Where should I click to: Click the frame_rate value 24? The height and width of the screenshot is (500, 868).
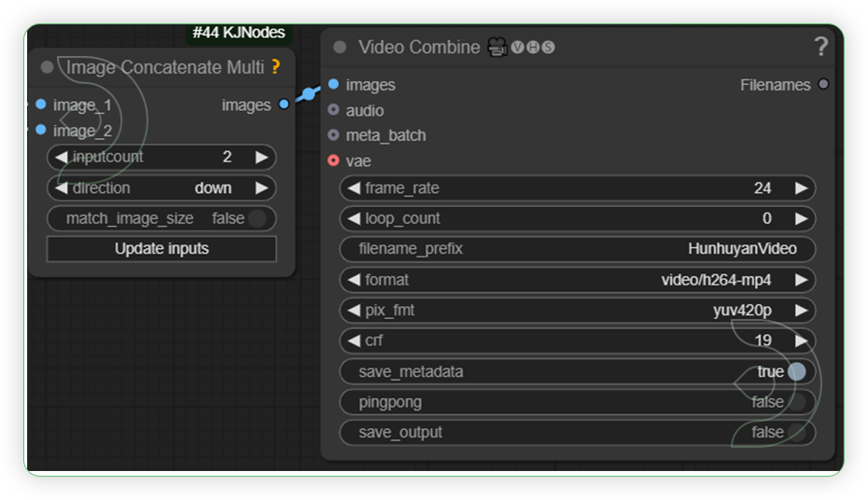pos(763,188)
